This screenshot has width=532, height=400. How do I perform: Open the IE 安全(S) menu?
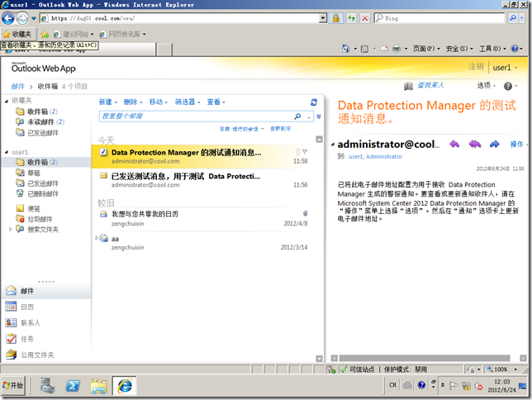click(459, 49)
